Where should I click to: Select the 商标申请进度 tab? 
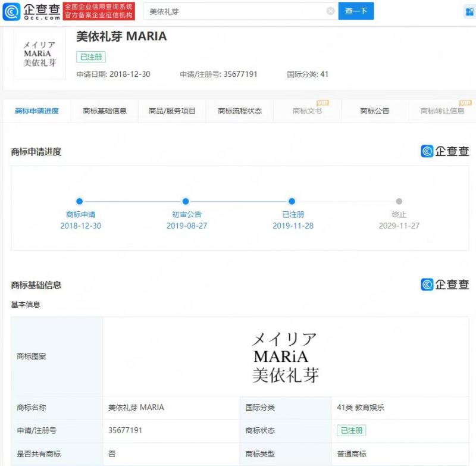pyautogui.click(x=37, y=111)
